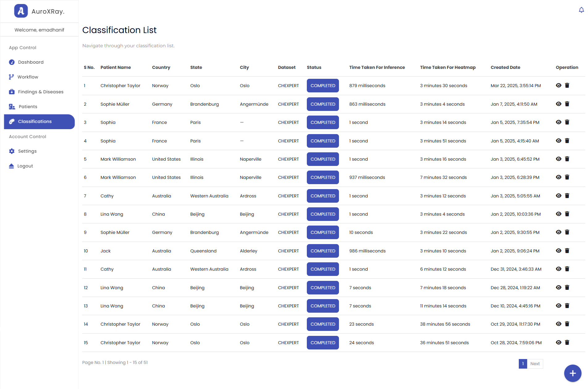Click the Logout icon
The width and height of the screenshot is (588, 389).
click(11, 166)
